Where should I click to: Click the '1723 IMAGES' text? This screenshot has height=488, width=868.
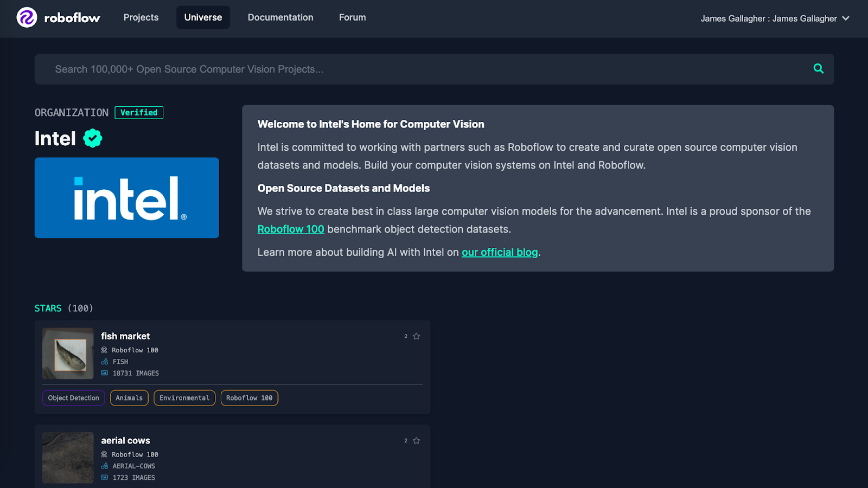[134, 478]
